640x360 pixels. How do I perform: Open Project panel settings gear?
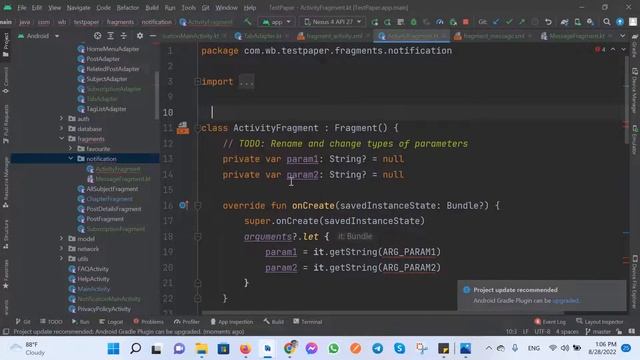[x=140, y=36]
